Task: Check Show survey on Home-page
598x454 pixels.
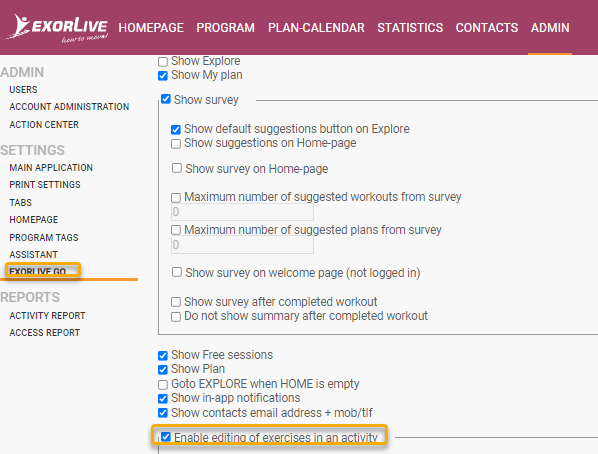Action: (x=177, y=168)
